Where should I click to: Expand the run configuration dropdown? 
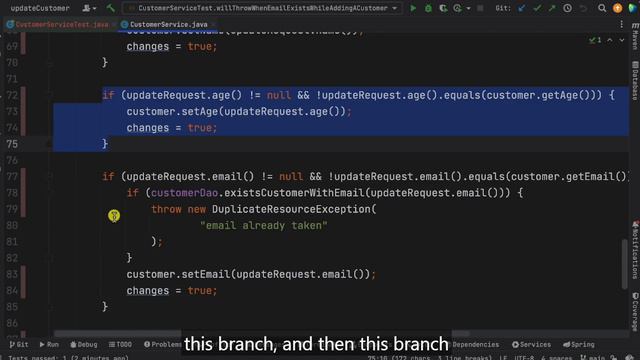tap(394, 8)
